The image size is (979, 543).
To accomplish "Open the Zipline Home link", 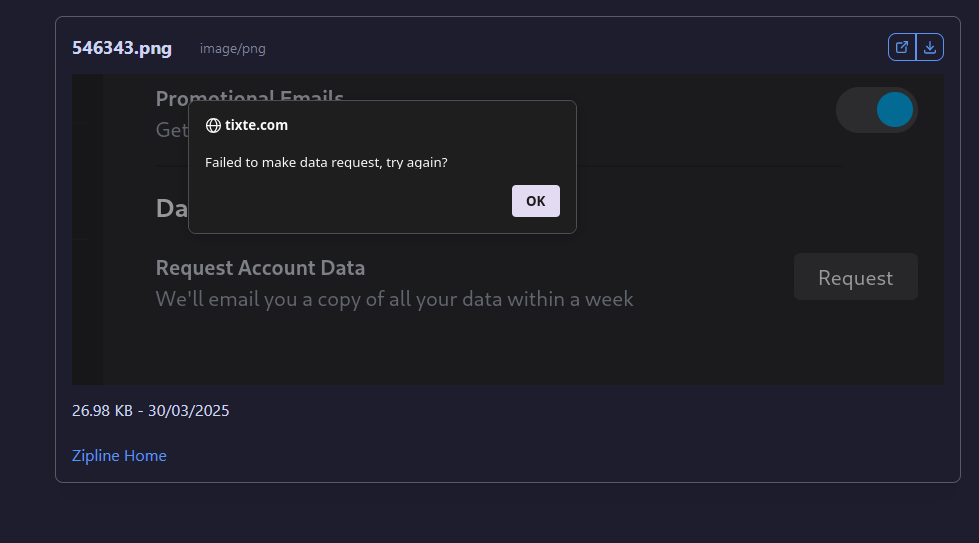I will coord(119,456).
